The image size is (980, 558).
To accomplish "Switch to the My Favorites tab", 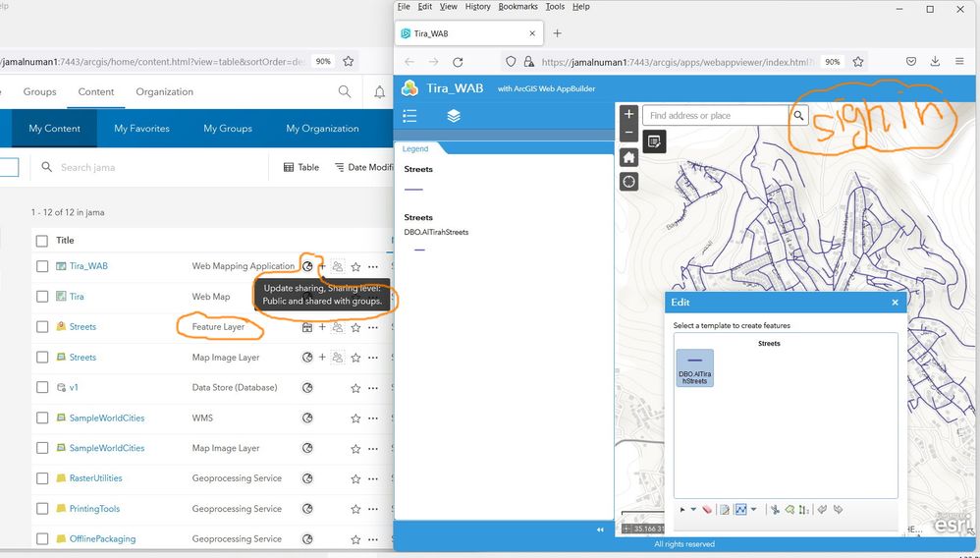I will pos(141,129).
